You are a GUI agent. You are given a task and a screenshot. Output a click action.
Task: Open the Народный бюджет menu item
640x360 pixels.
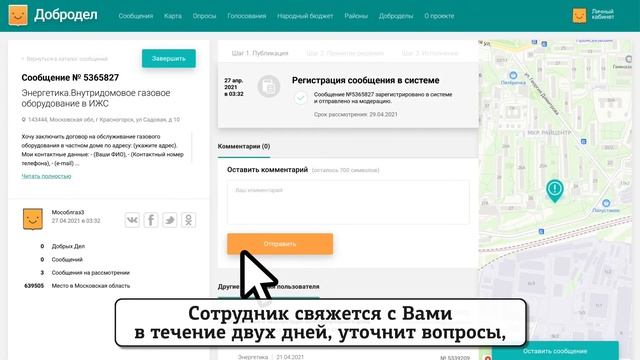305,16
